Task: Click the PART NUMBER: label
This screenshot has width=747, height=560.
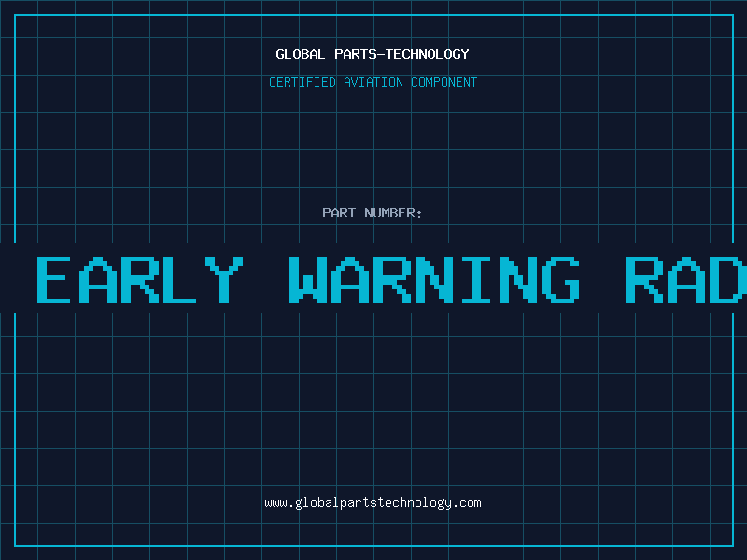Action: pyautogui.click(x=372, y=213)
